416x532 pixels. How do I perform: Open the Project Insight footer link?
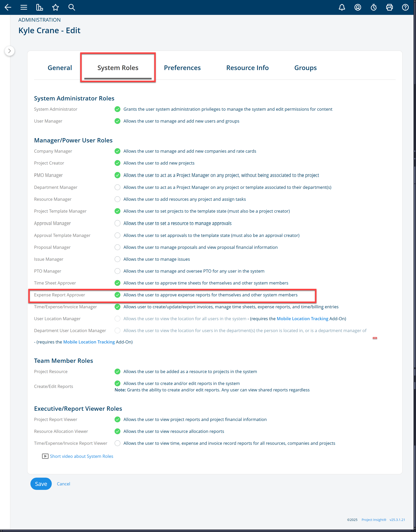pyautogui.click(x=374, y=520)
